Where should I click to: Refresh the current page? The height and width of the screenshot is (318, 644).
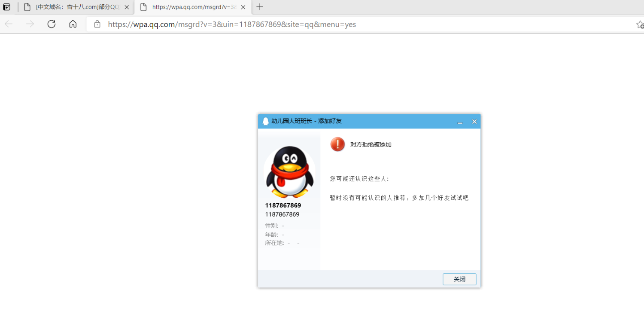52,24
